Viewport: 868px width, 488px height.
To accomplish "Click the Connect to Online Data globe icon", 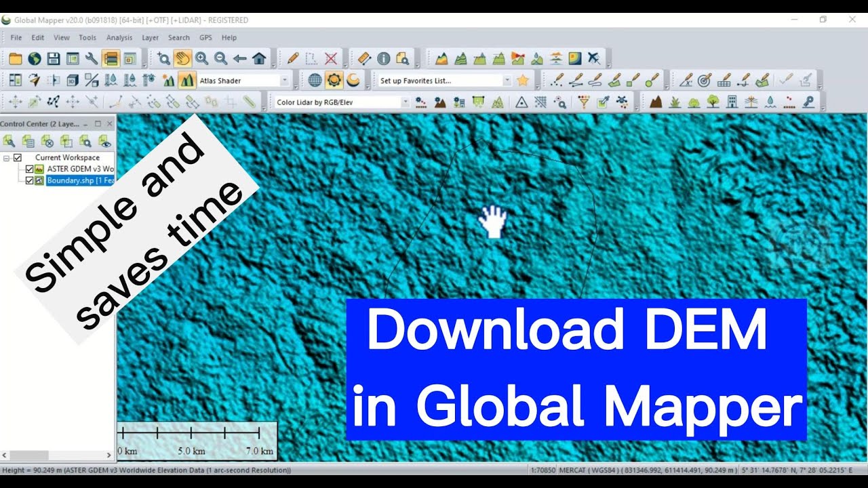I will click(x=34, y=58).
